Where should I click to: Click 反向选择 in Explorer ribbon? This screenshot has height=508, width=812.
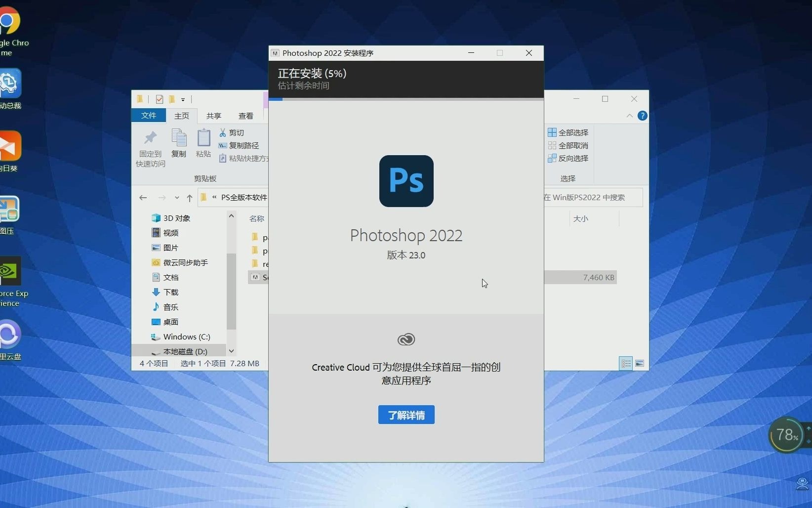click(x=568, y=158)
